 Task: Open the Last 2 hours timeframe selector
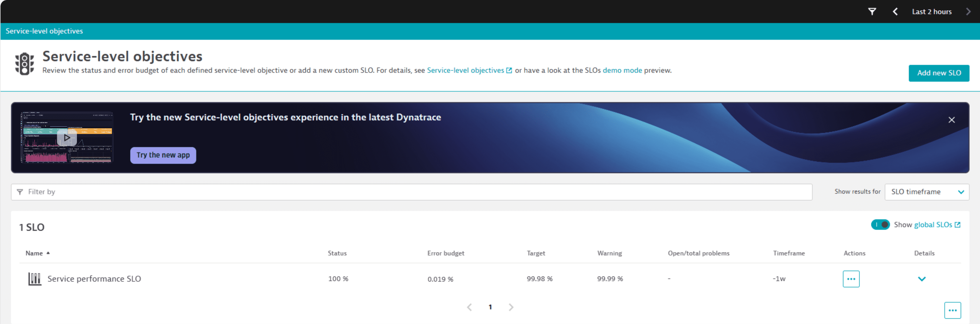932,12
